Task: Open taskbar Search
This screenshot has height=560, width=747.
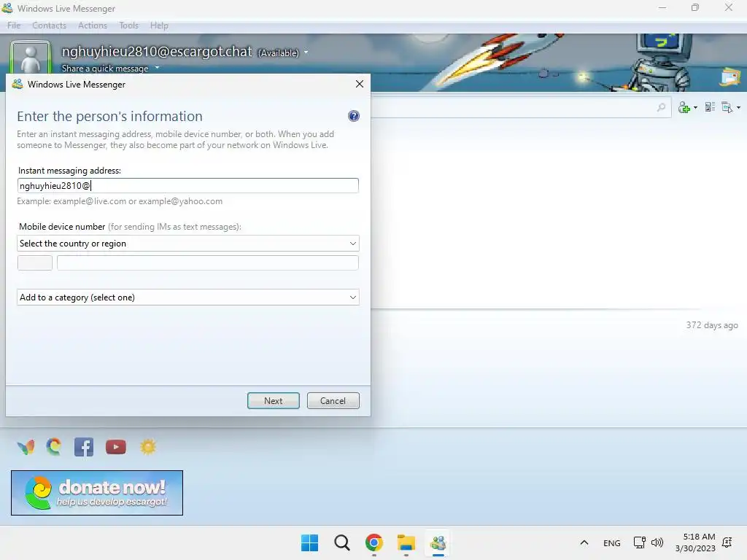Action: [342, 542]
